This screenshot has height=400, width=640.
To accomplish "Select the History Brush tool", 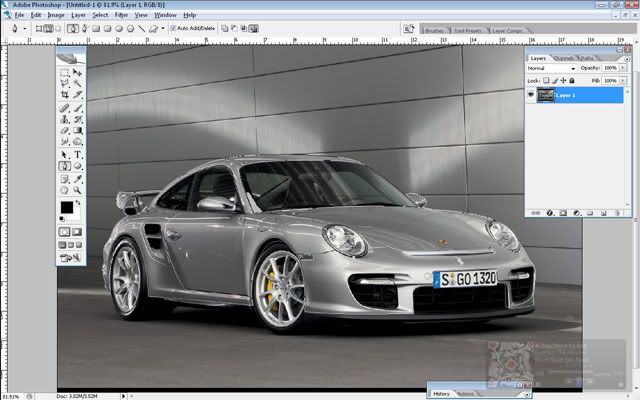I will (x=77, y=119).
